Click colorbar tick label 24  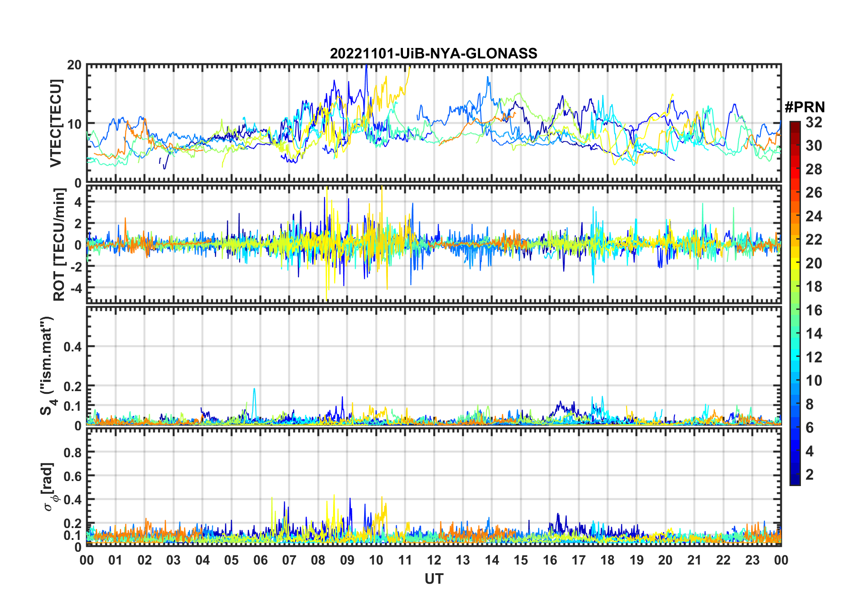814,216
